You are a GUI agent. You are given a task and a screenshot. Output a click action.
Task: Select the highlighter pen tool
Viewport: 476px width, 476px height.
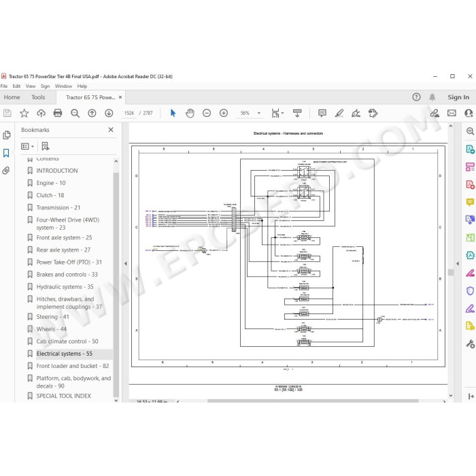click(x=339, y=114)
